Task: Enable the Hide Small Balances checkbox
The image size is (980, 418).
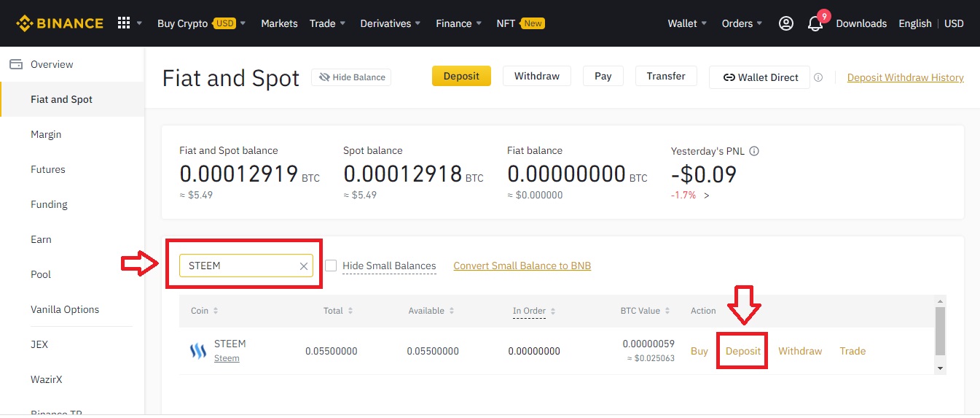Action: point(331,266)
